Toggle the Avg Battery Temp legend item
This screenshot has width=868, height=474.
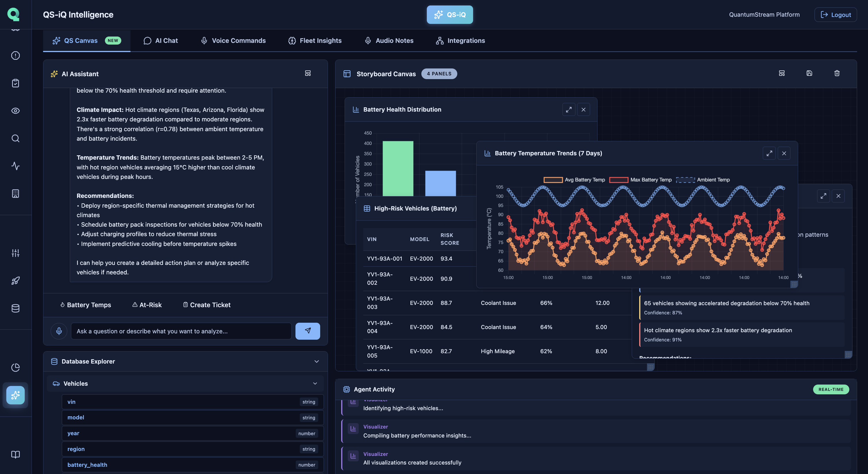[x=574, y=180]
